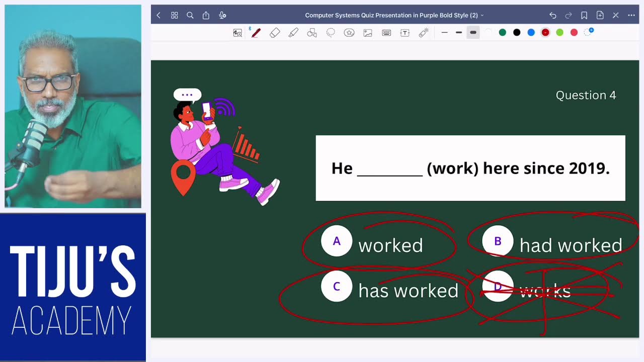Select the Laser pointer tool
644x362 pixels.
[424, 33]
